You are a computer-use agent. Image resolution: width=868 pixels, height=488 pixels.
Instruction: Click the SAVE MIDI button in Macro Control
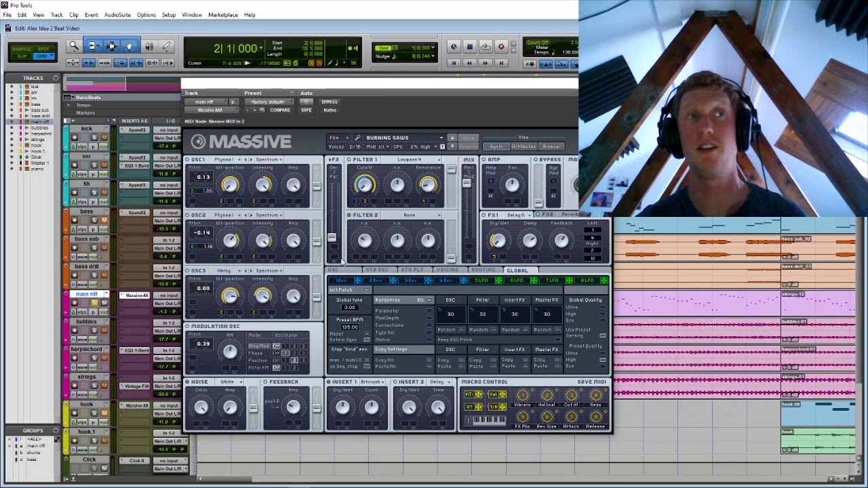591,382
